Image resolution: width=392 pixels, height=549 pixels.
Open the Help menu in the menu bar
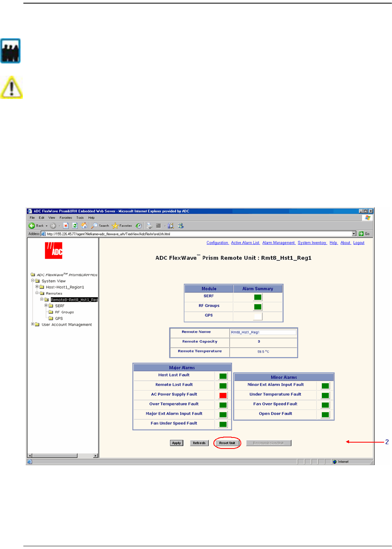pos(91,218)
